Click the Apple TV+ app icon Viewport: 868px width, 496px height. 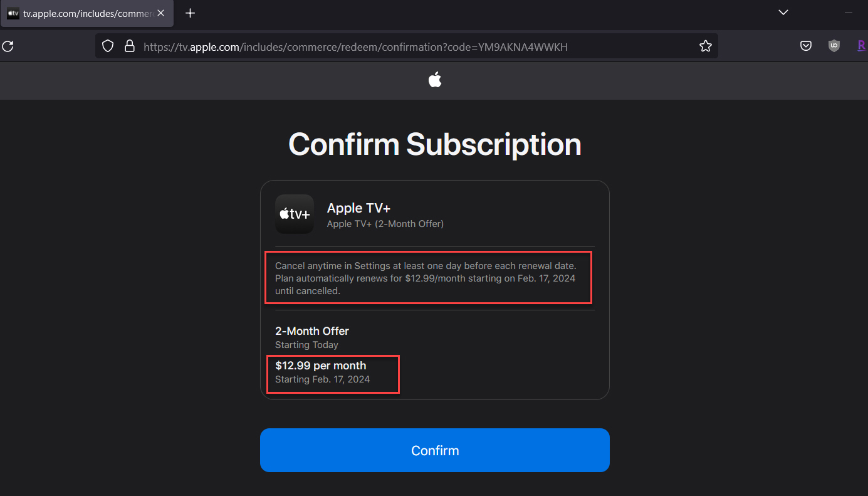(x=295, y=214)
